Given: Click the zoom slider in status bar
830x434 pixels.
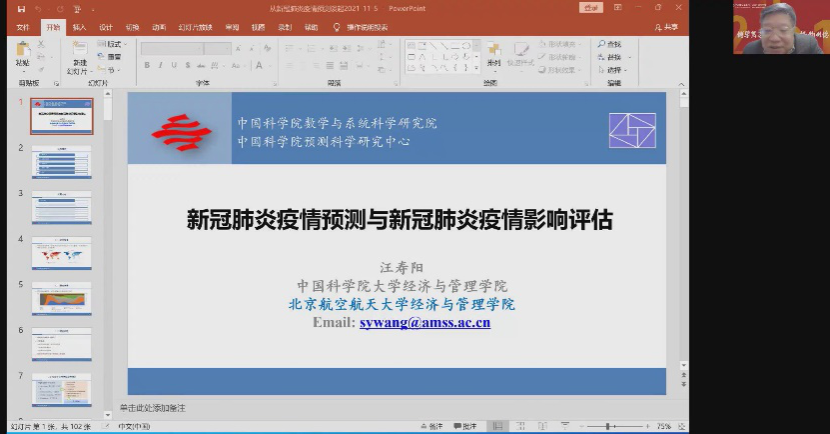Looking at the screenshot, I should (x=610, y=426).
